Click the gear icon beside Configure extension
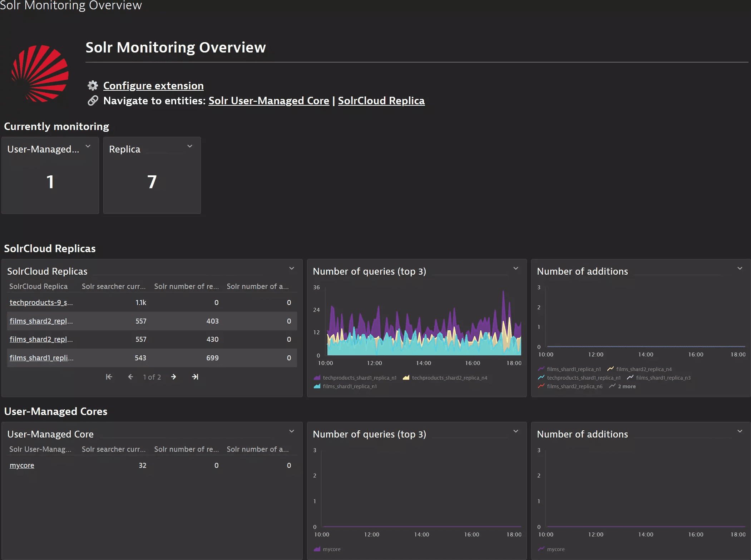The height and width of the screenshot is (560, 751). pyautogui.click(x=93, y=86)
